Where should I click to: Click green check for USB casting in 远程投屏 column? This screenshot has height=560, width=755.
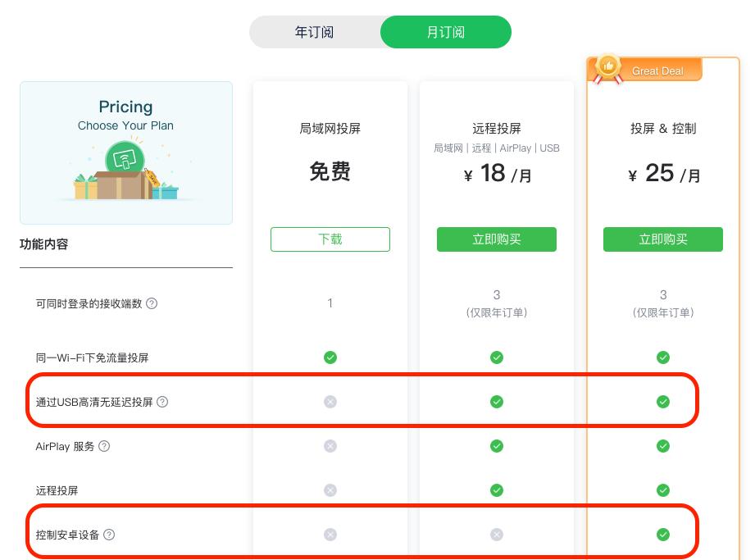(x=496, y=402)
